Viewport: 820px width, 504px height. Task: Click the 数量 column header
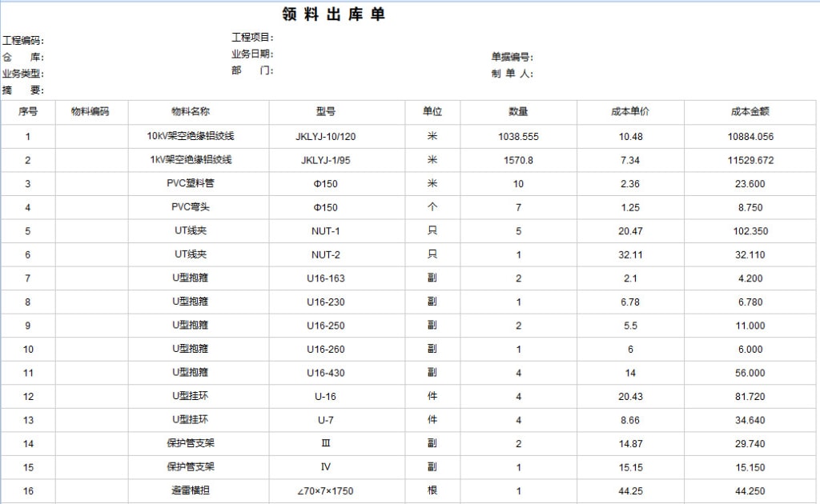pyautogui.click(x=518, y=112)
